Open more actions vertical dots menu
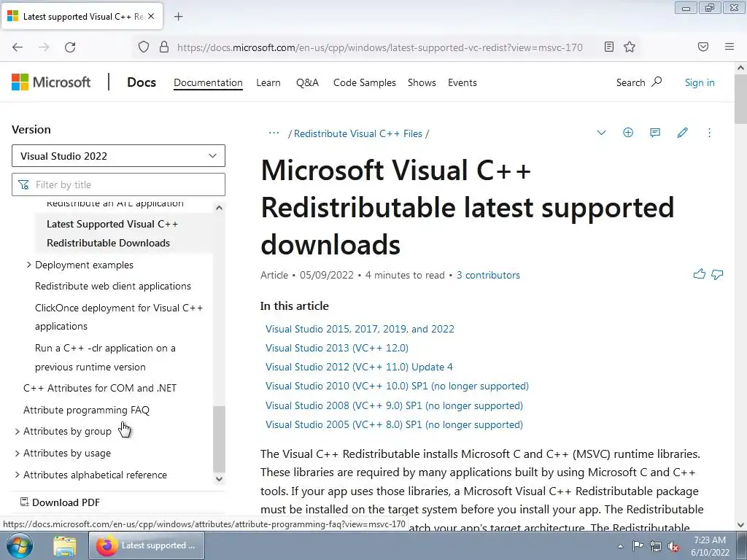The image size is (747, 560). coord(709,133)
